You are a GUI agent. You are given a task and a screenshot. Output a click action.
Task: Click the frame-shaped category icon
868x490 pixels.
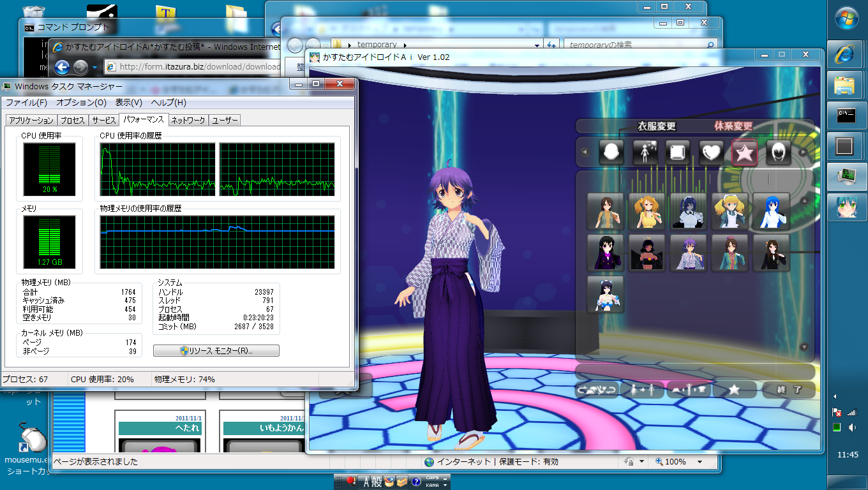click(678, 152)
